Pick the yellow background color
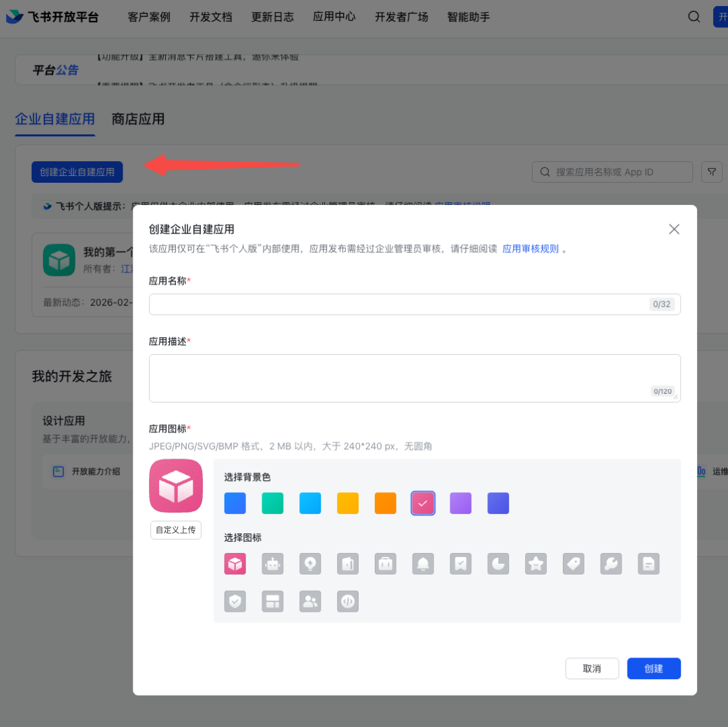This screenshot has width=728, height=727. click(348, 503)
